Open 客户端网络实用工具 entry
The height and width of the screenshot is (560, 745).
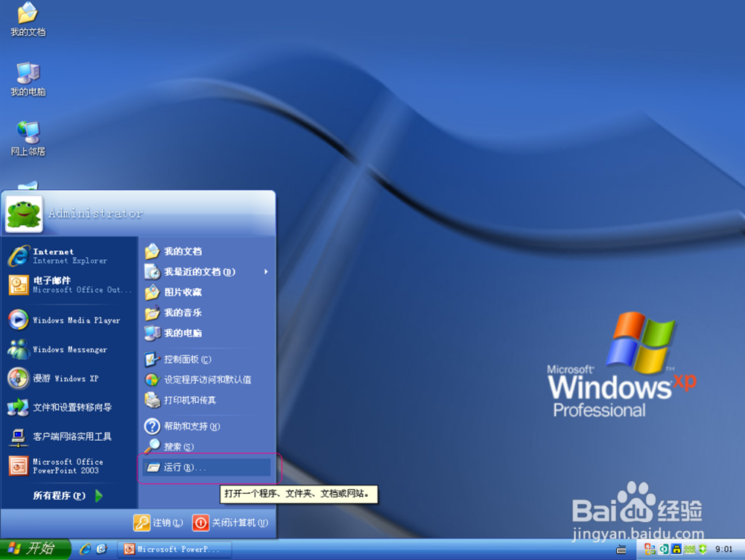point(69,436)
